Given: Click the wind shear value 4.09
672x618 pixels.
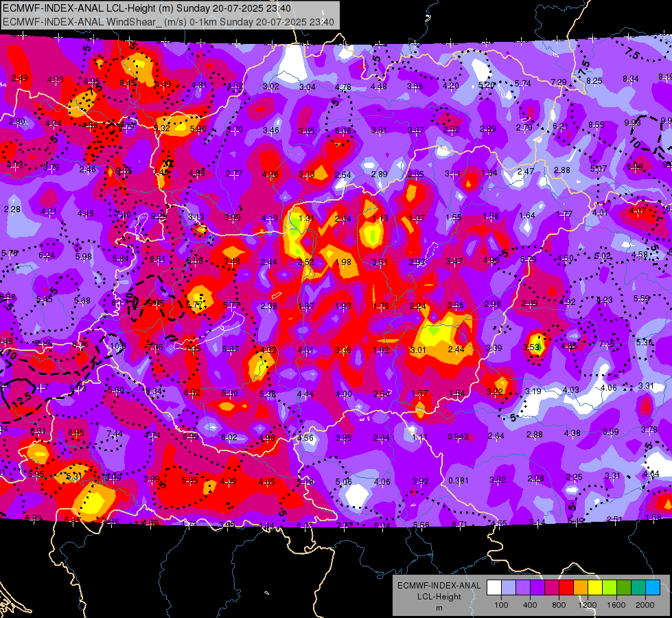Looking at the screenshot, I should click(229, 481).
